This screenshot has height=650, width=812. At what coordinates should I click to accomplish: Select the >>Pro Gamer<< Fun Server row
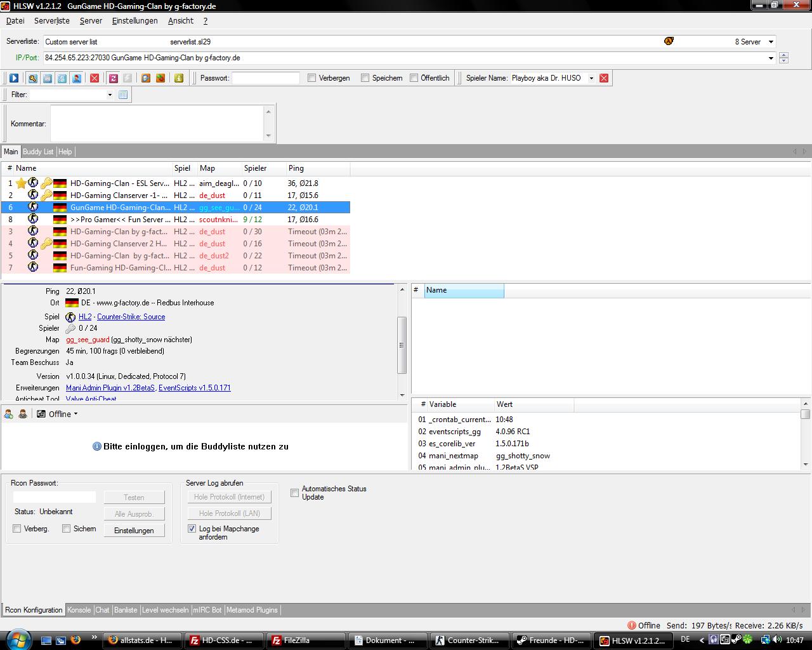(x=176, y=220)
